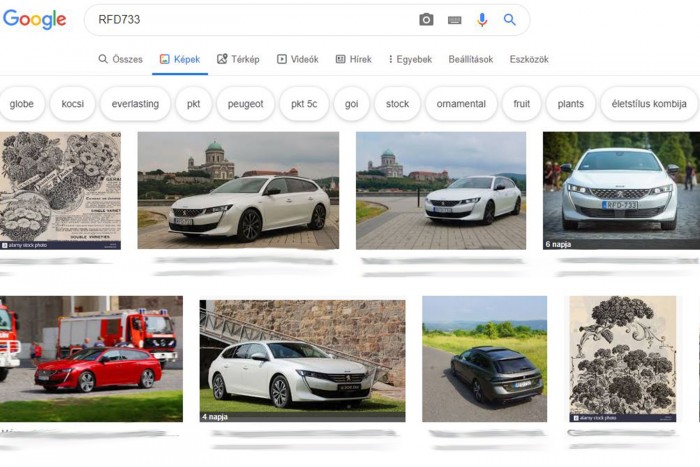The height and width of the screenshot is (467, 700).
Task: Click the Google logo
Action: [34, 20]
